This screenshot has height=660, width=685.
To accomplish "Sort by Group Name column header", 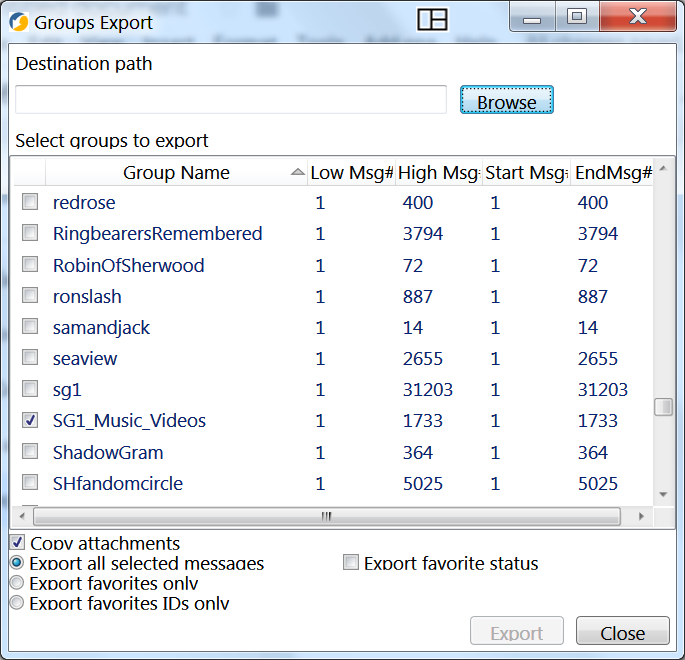I will point(176,173).
